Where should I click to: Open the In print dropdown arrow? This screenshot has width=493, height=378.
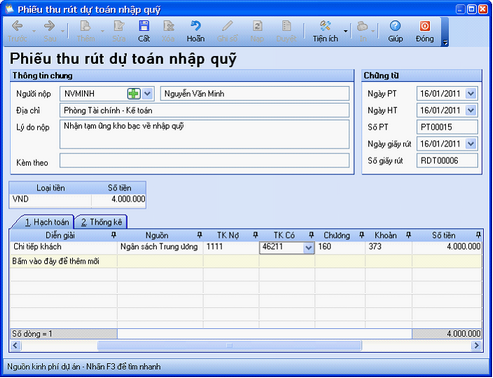click(373, 31)
